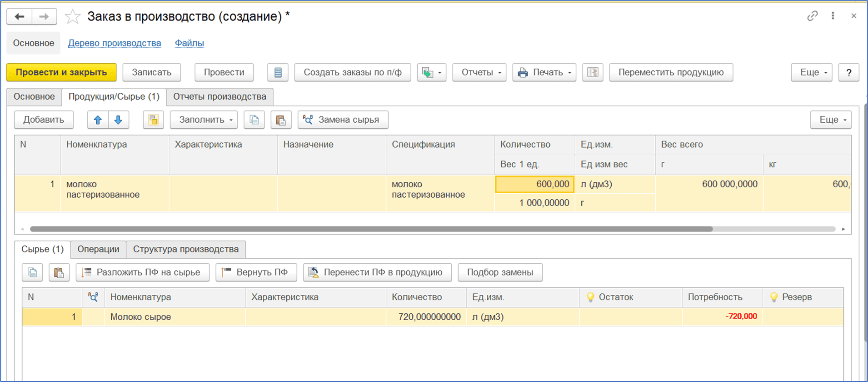Open the Операции tab

98,249
